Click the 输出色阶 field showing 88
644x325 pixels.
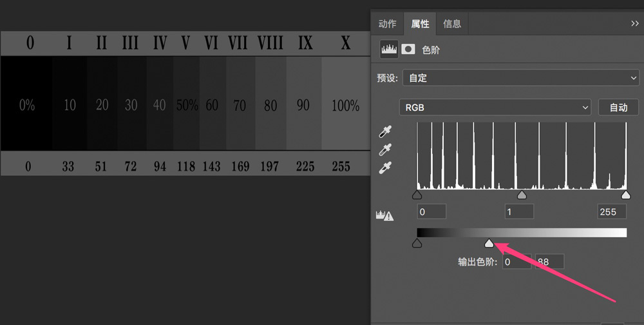click(549, 262)
